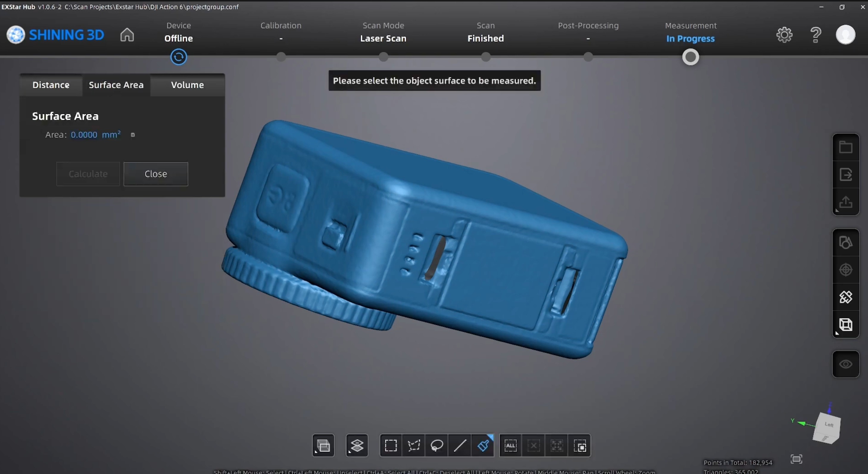
Task: Expand the view mode cube options
Action: point(845,325)
